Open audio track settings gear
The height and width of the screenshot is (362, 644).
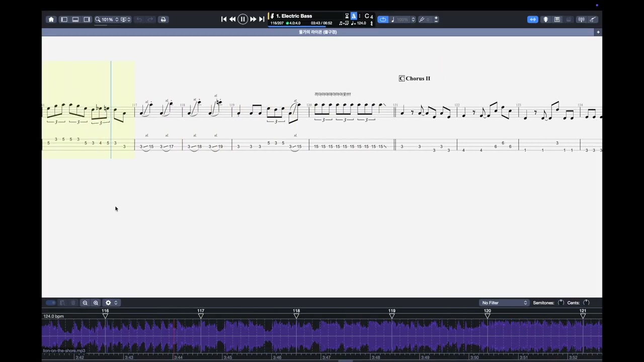pyautogui.click(x=108, y=303)
